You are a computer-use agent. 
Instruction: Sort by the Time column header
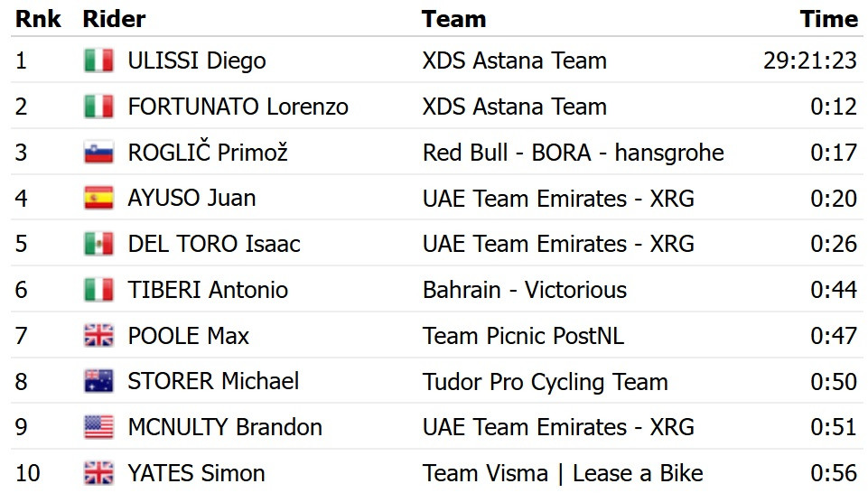coord(828,19)
